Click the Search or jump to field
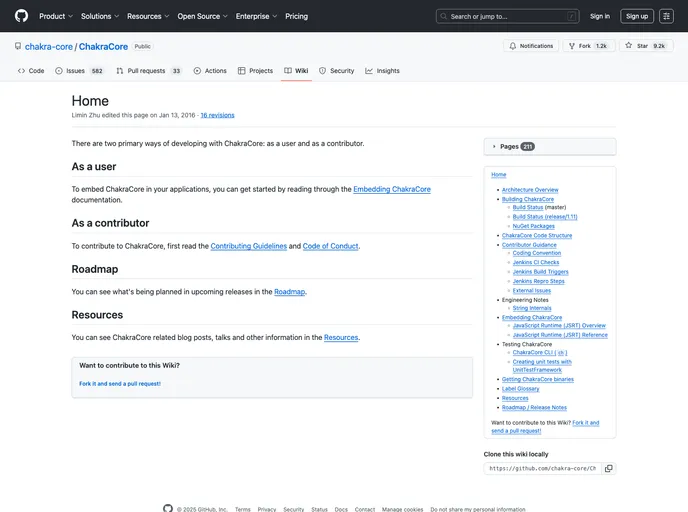The width and height of the screenshot is (688, 512). point(508,16)
